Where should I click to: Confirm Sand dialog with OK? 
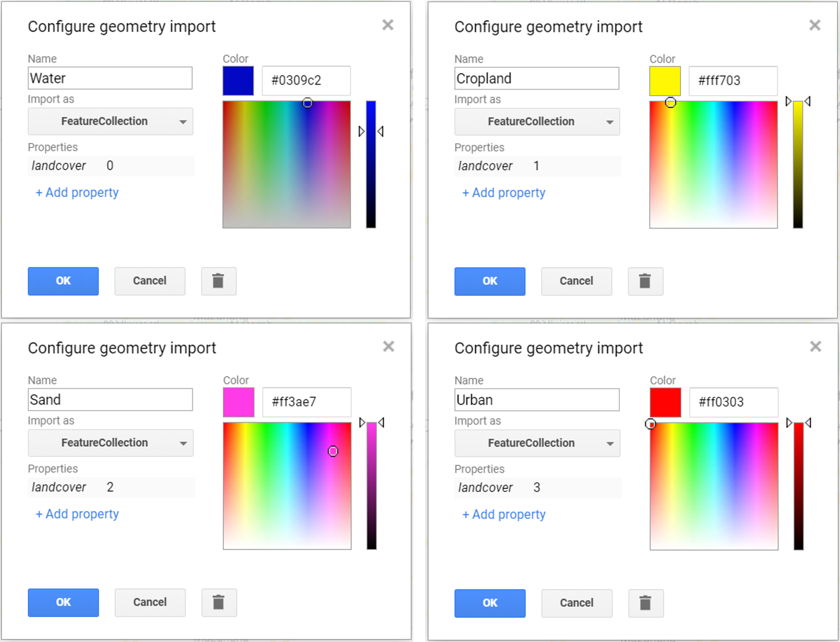click(x=63, y=602)
